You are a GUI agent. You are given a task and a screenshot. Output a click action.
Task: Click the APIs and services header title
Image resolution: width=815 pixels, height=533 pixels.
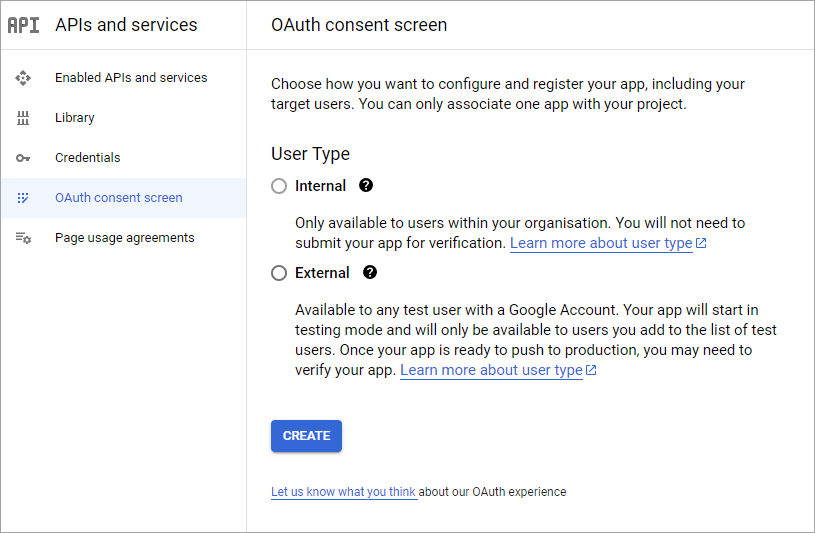pos(126,25)
